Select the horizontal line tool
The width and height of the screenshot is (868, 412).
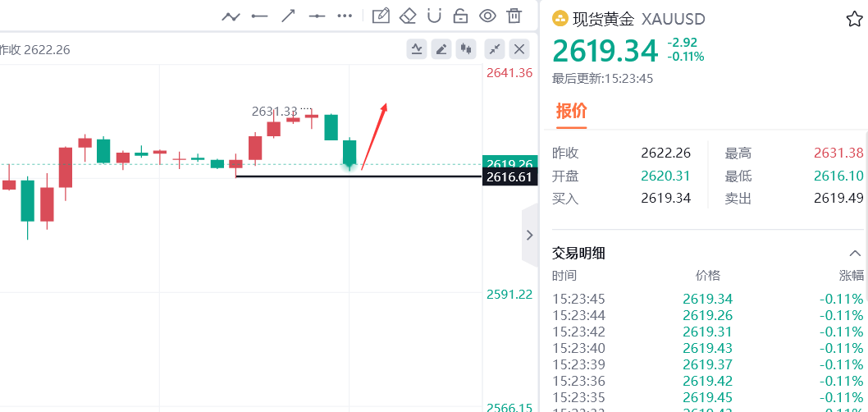(317, 16)
